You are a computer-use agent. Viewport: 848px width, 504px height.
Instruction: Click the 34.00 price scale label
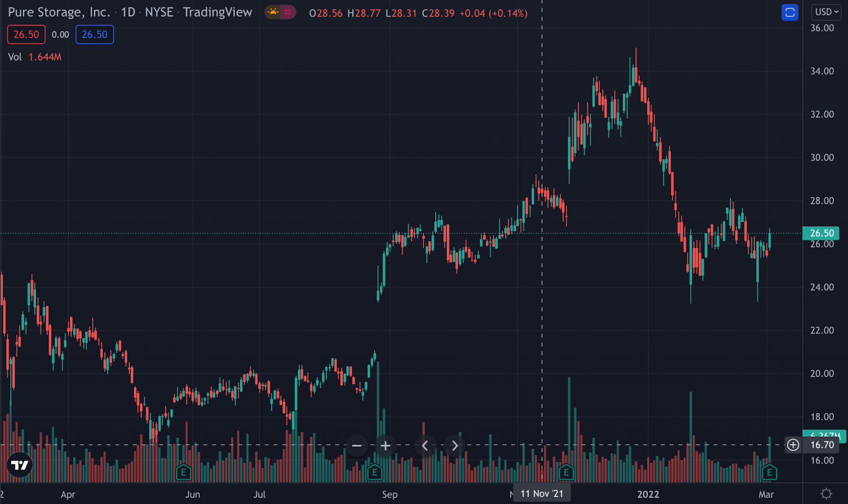(x=822, y=71)
